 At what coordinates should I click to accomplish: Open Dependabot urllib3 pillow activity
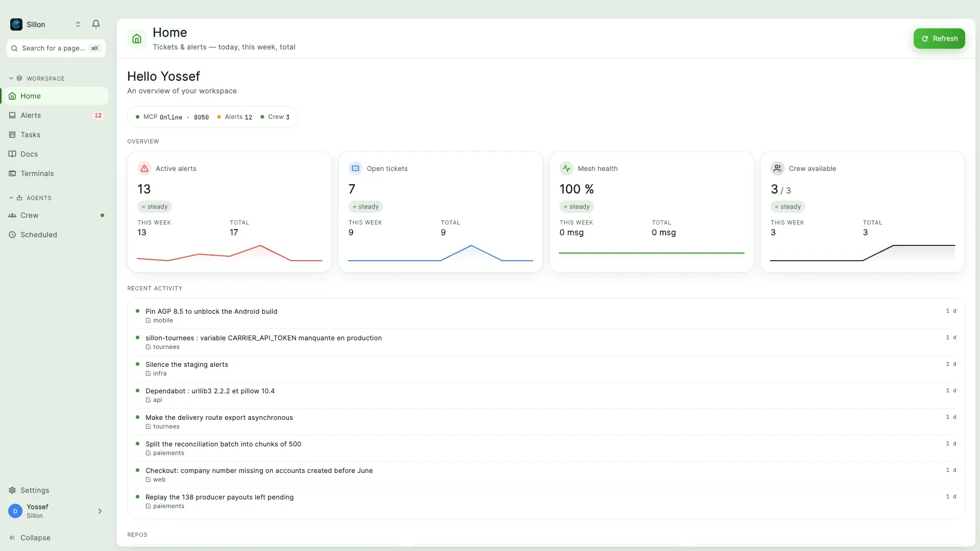click(546, 395)
